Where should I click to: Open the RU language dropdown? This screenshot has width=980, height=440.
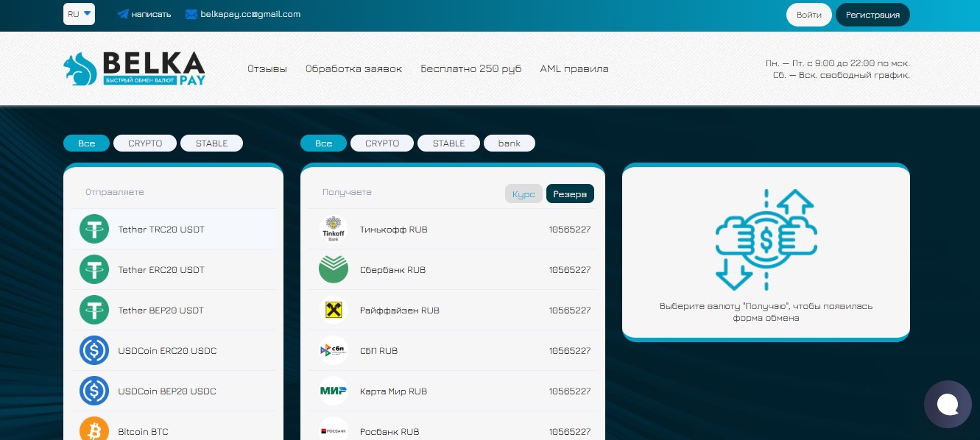coord(79,14)
